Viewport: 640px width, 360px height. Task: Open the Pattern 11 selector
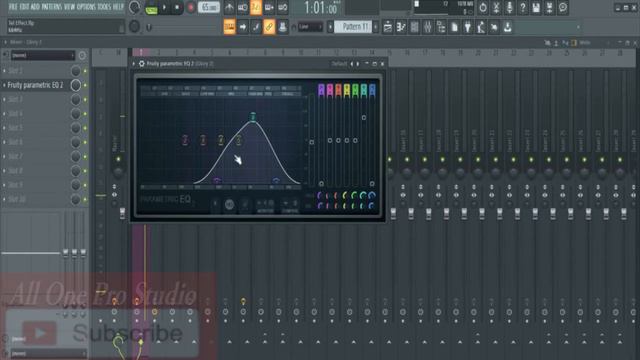(x=354, y=27)
